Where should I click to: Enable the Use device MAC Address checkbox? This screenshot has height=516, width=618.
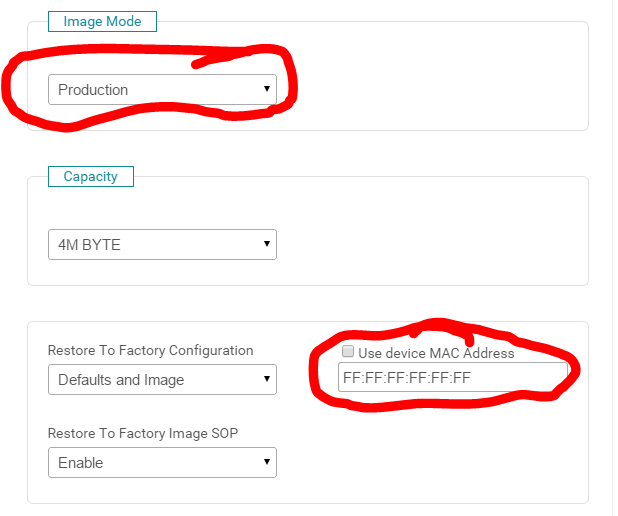pos(348,352)
